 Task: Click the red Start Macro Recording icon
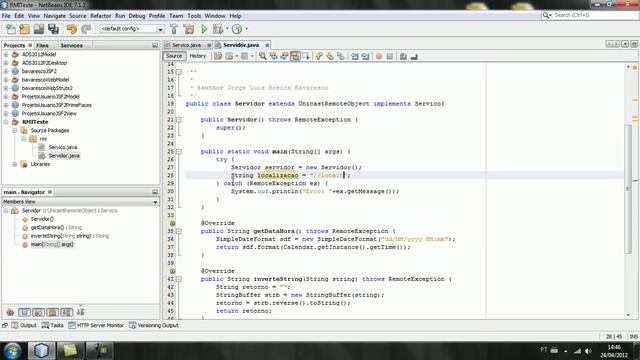click(x=379, y=56)
